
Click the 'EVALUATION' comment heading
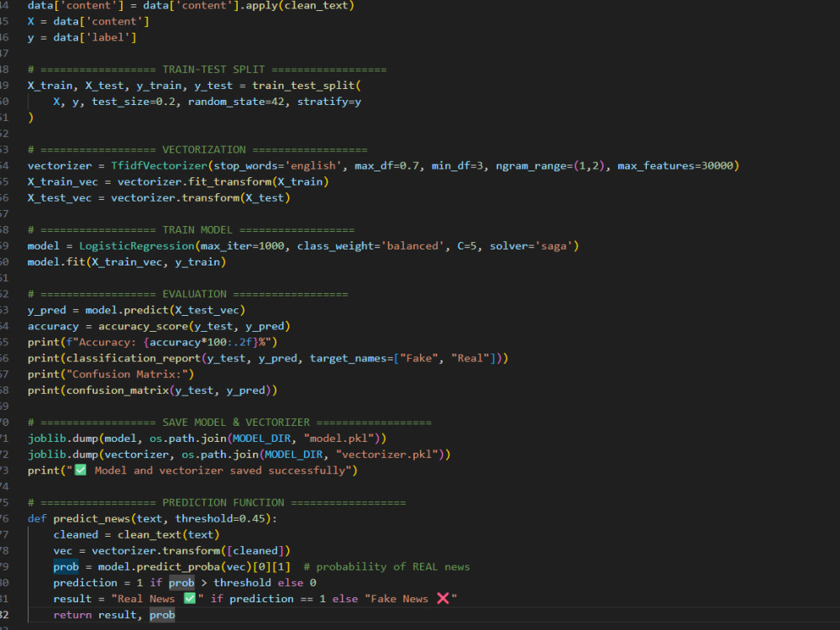(195, 294)
